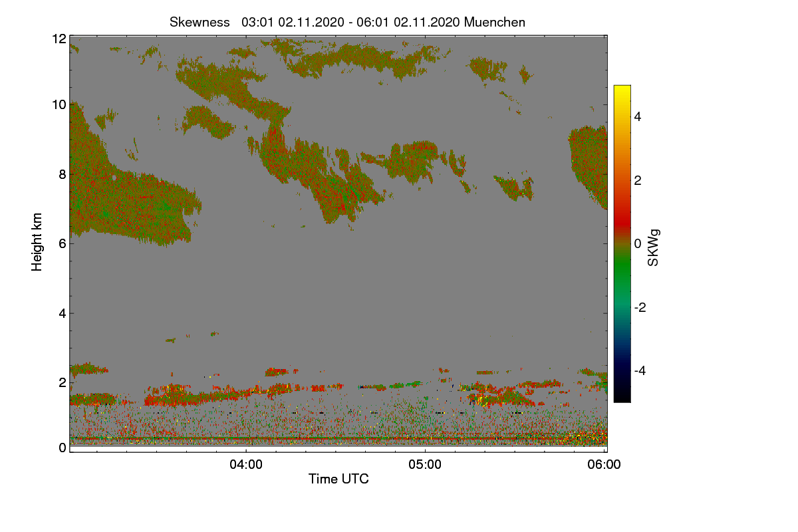798x532 pixels.
Task: Pick the yellow top of the colorbar
Action: point(622,90)
